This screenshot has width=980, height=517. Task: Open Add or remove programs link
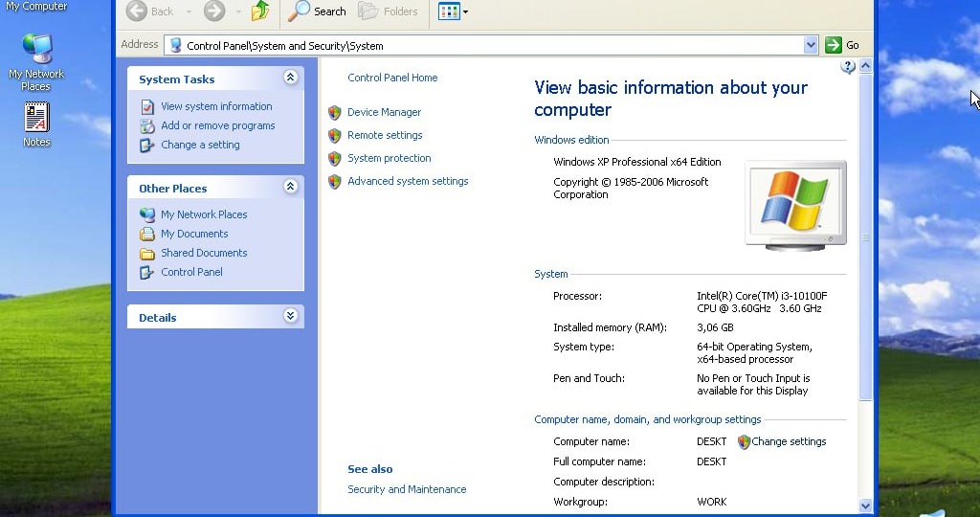pyautogui.click(x=217, y=125)
